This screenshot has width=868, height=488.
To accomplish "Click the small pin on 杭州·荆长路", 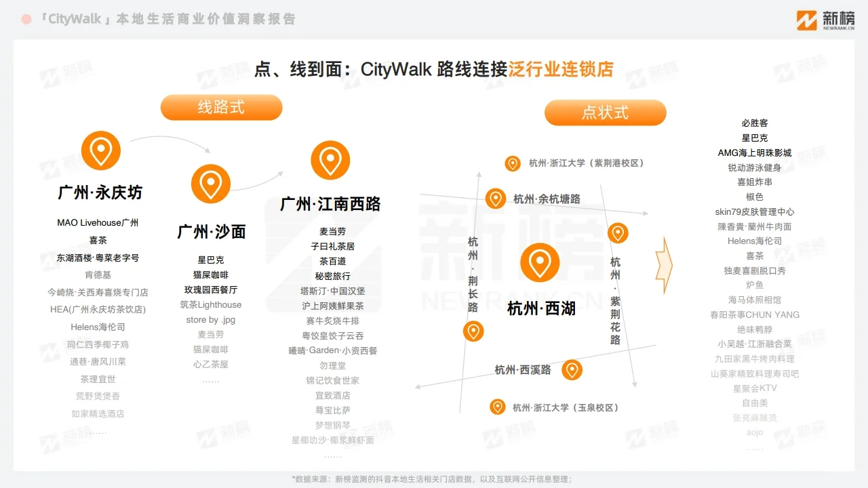I will click(x=473, y=331).
